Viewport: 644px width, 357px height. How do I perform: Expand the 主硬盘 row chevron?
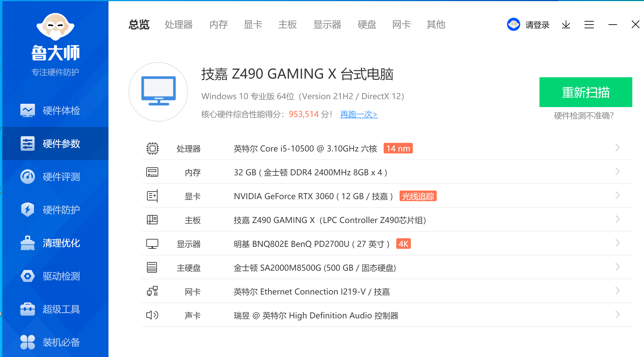[617, 267]
